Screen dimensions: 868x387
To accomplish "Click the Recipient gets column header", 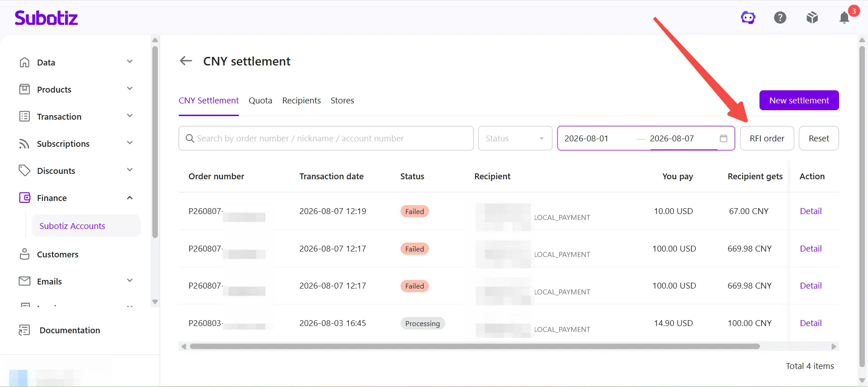I will [755, 176].
